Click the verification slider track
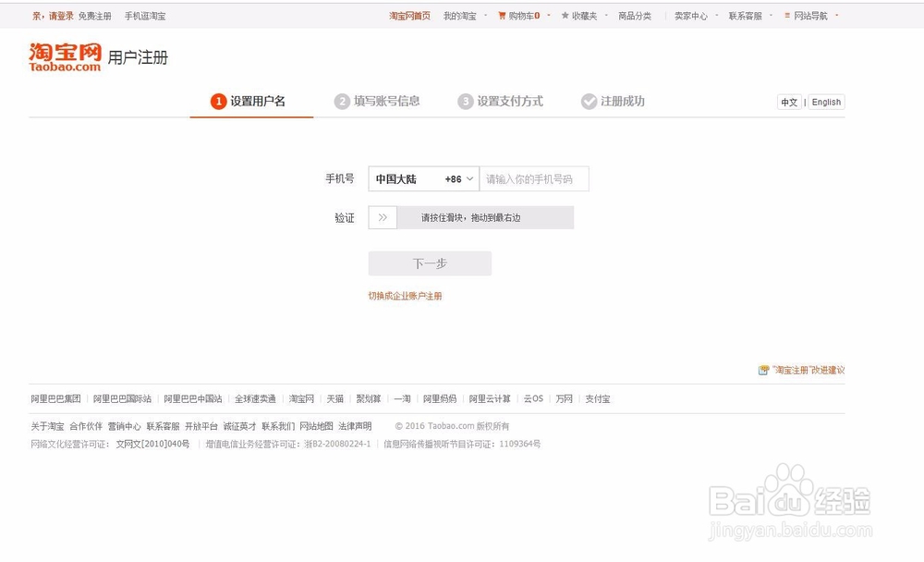Viewport: 924px width, 562px height. tap(471, 217)
